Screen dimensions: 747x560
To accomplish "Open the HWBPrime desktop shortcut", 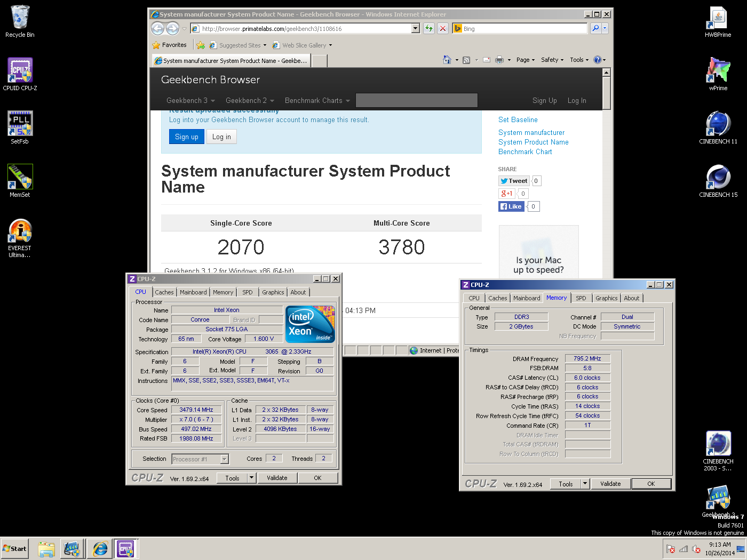I will [x=718, y=21].
